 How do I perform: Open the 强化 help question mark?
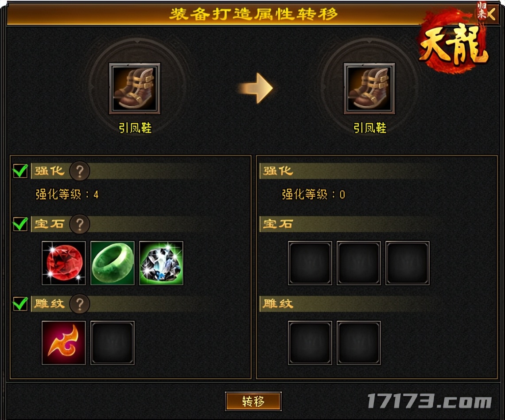coord(80,171)
